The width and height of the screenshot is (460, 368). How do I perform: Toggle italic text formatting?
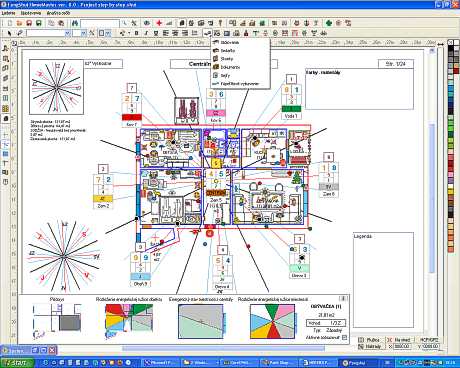click(146, 33)
